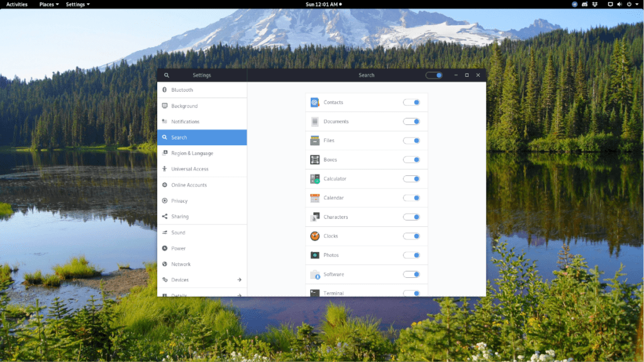
Task: Click the search magnifier in Settings header
Action: (x=166, y=75)
